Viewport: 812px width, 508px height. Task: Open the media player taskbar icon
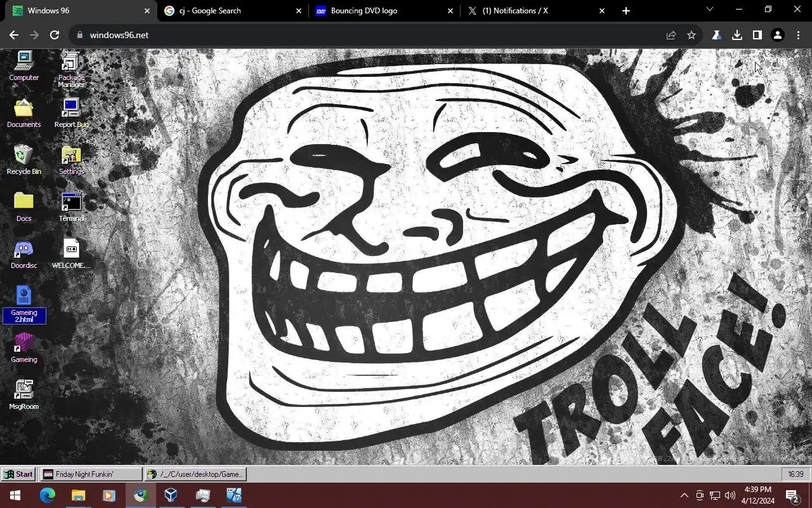pyautogui.click(x=108, y=495)
